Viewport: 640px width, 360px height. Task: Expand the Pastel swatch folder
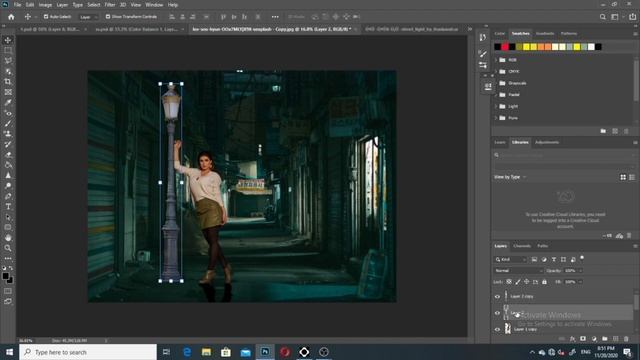tap(496, 95)
